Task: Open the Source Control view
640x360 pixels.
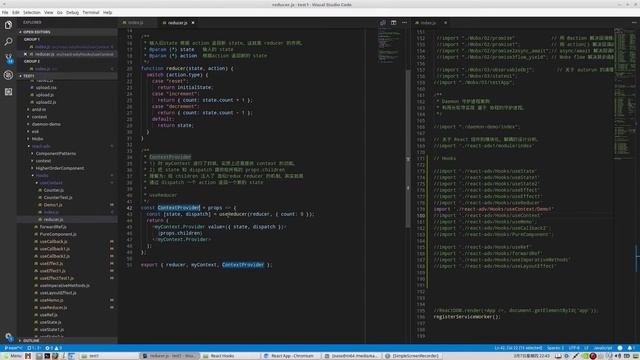Action: point(8,58)
